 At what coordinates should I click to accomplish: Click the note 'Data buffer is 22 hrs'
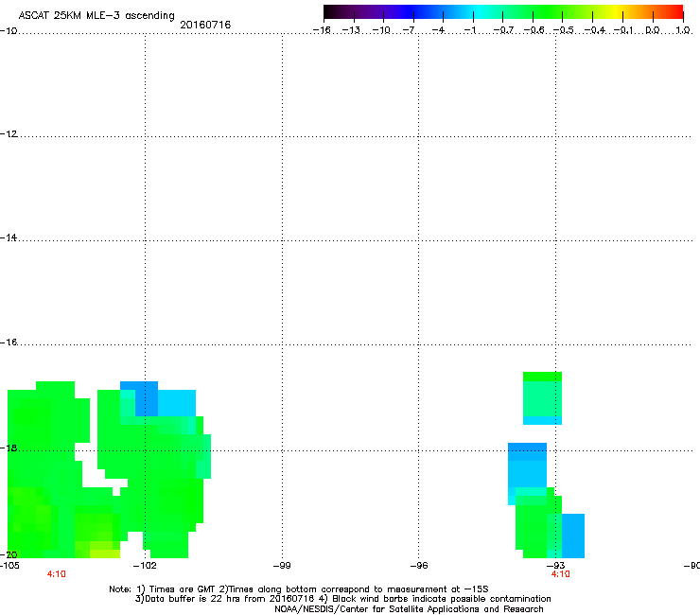click(x=188, y=599)
